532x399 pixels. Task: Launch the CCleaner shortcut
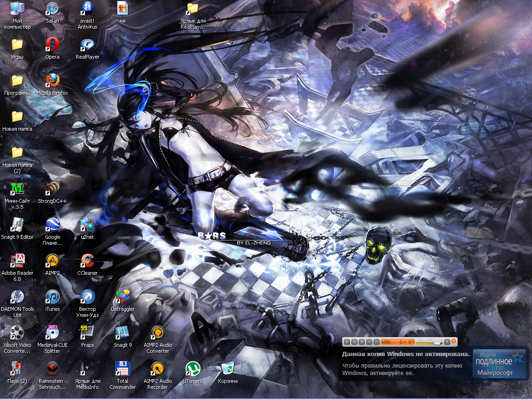click(87, 265)
